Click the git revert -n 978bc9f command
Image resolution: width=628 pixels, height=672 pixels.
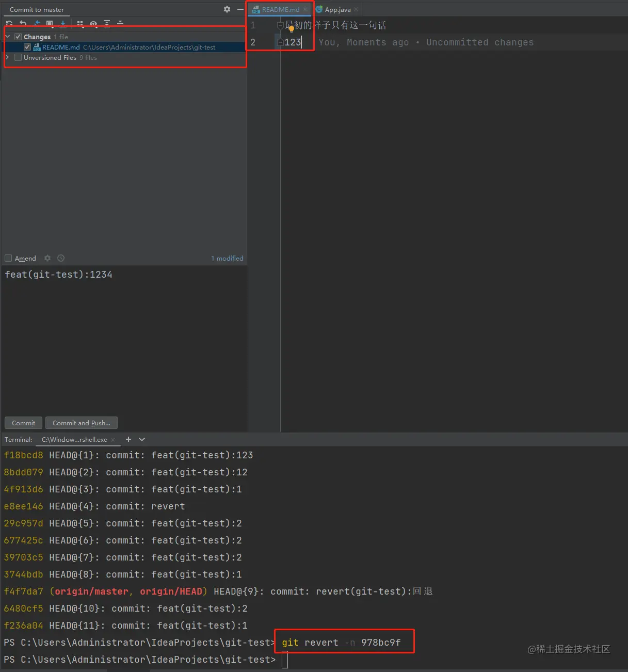(x=341, y=643)
